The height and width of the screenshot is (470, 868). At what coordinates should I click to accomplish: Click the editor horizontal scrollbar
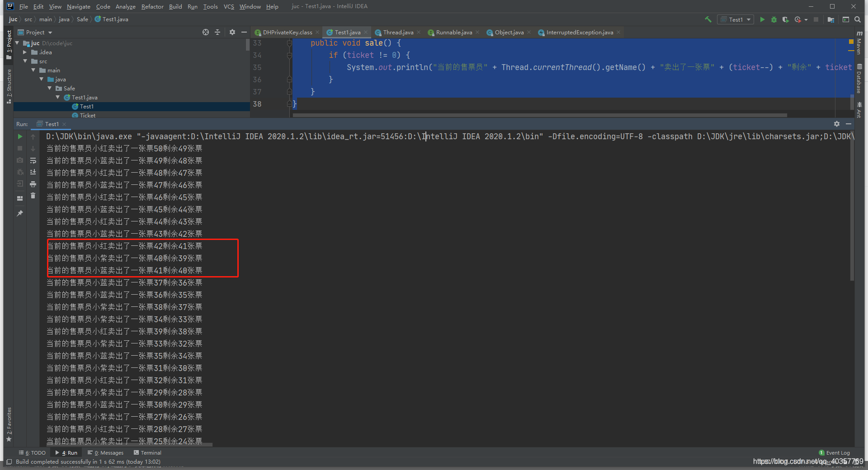pos(540,115)
